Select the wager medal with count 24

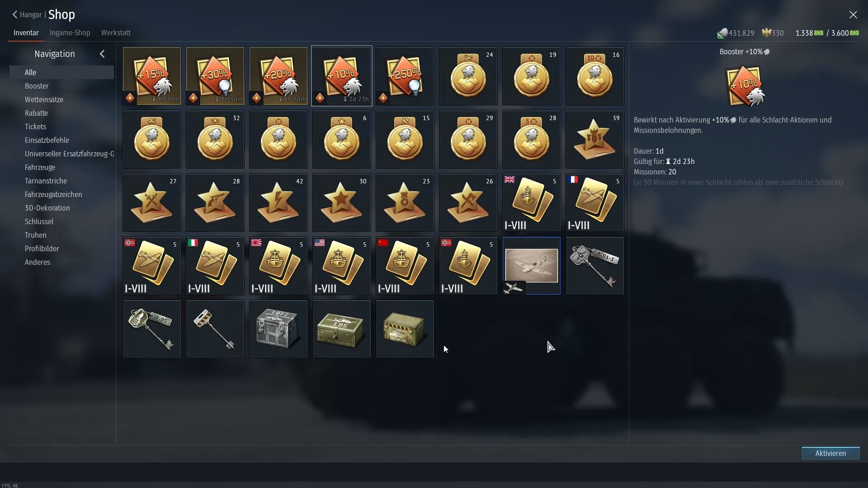coord(468,76)
